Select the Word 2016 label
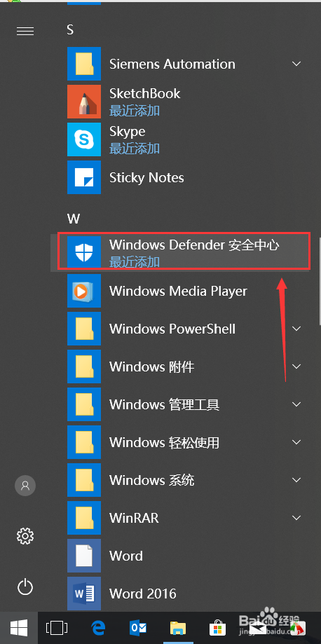Screen dimensions: 321x644 pyautogui.click(x=142, y=594)
